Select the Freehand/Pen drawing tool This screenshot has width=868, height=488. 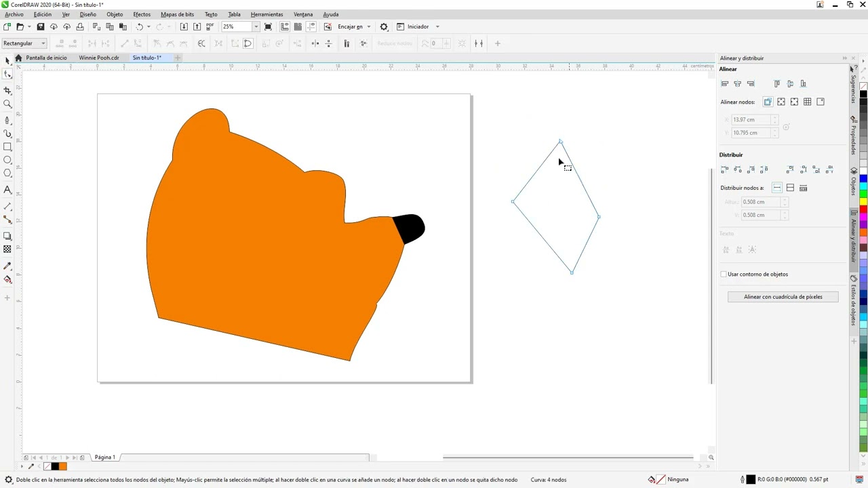pos(7,120)
